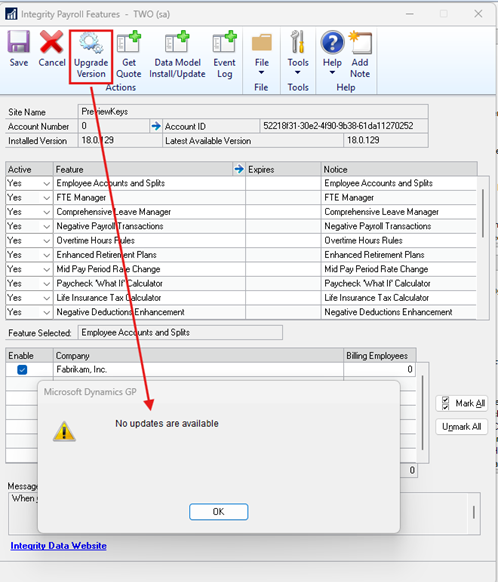Click the Upgrade Version gears icon
The height and width of the screenshot is (582, 498).
coord(91,43)
